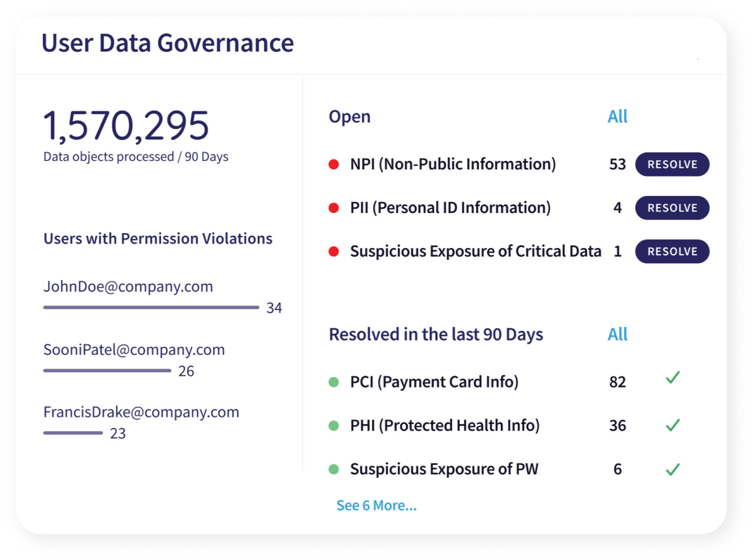Click JohnDoe violation bar showing 34
Image resolution: width=753 pixels, height=560 pixels.
click(x=151, y=307)
